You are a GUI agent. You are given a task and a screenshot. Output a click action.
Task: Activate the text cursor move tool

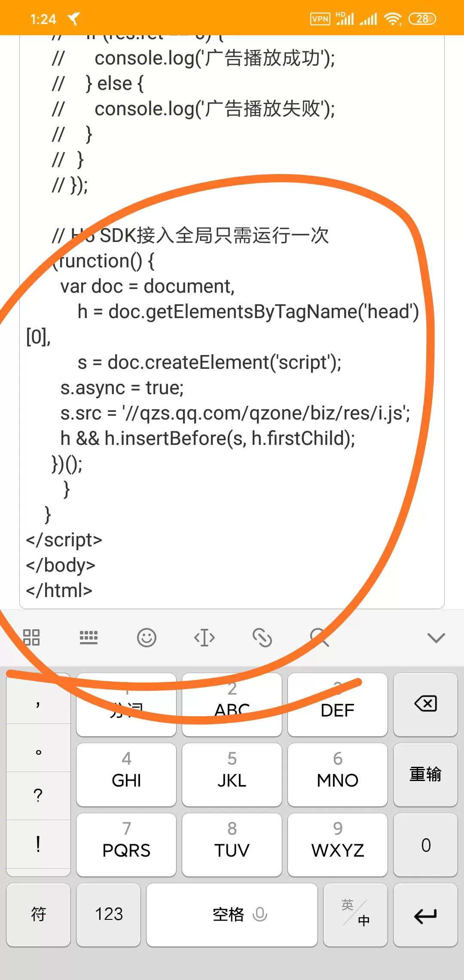[205, 637]
